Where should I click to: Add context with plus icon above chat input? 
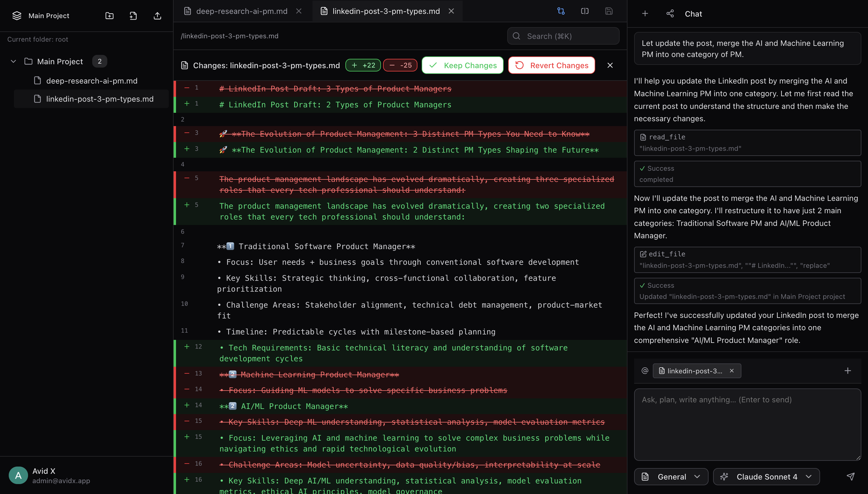click(847, 370)
